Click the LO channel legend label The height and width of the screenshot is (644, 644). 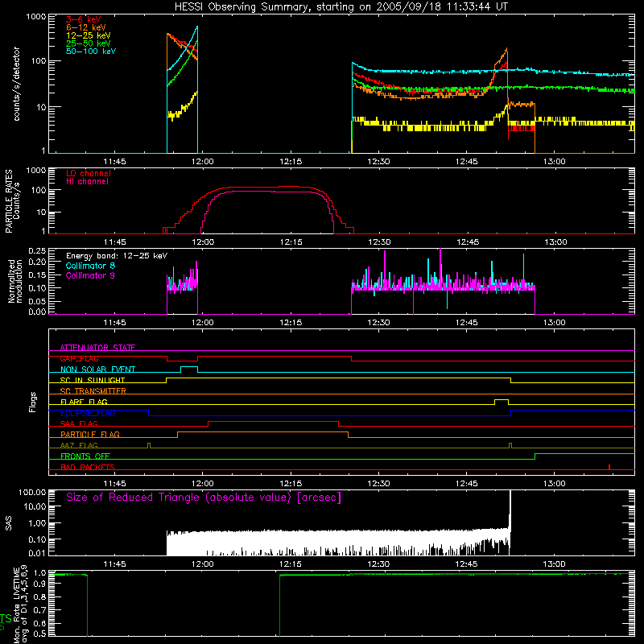[x=89, y=173]
